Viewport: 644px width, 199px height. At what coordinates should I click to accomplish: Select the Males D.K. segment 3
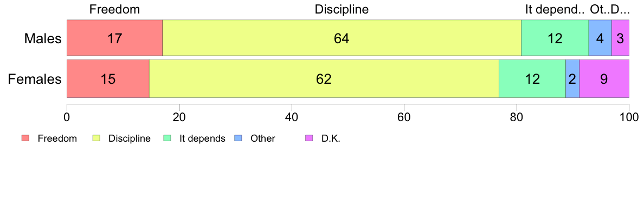(621, 38)
